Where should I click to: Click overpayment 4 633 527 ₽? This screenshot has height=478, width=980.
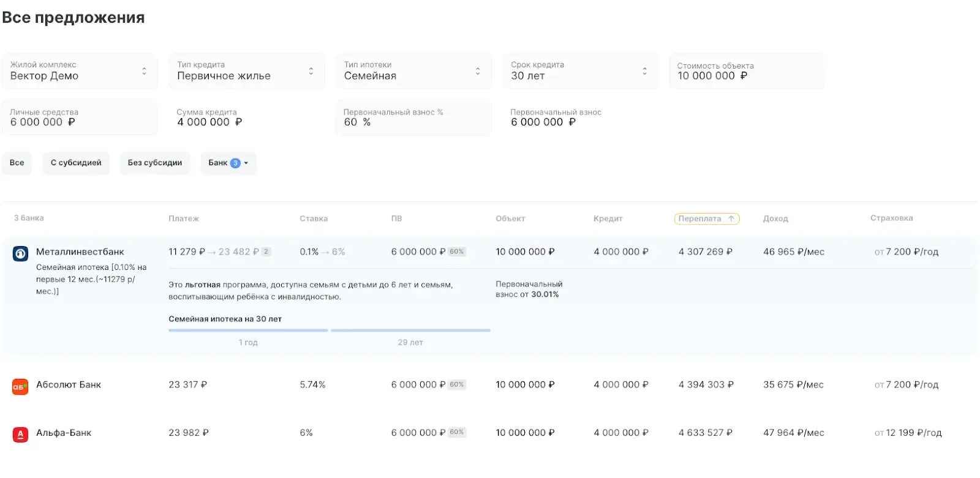tap(706, 433)
